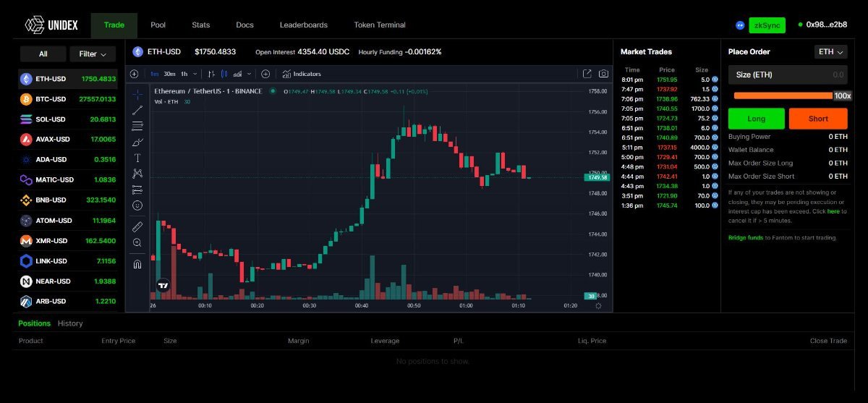The height and width of the screenshot is (403, 868).
Task: Pick the text annotation tool
Action: click(x=137, y=158)
